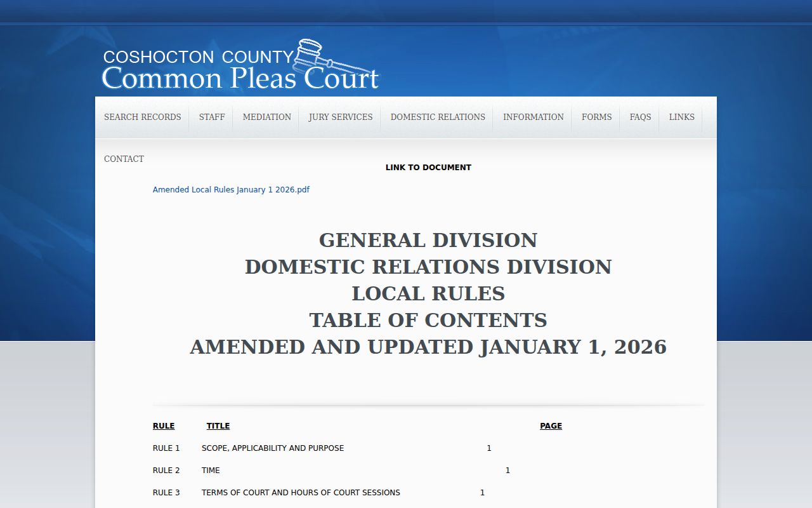812x508 pixels.
Task: Click the TIME title in Rule 2 row
Action: (211, 471)
